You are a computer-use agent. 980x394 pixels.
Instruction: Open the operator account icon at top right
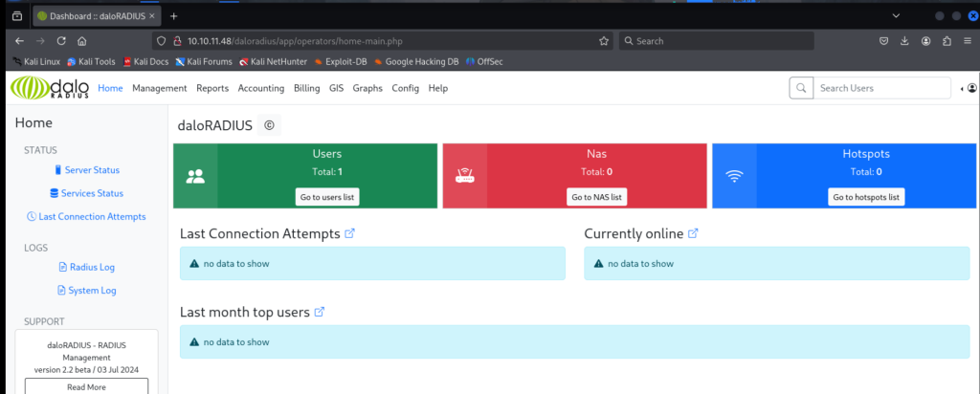(972, 88)
